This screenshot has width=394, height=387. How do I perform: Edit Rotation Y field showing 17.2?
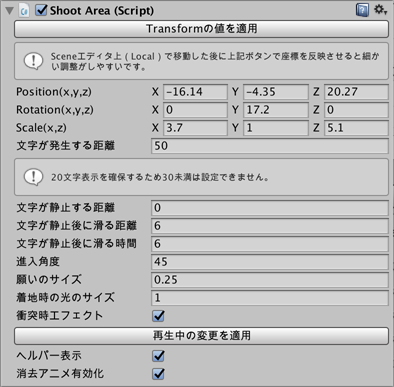tap(276, 110)
